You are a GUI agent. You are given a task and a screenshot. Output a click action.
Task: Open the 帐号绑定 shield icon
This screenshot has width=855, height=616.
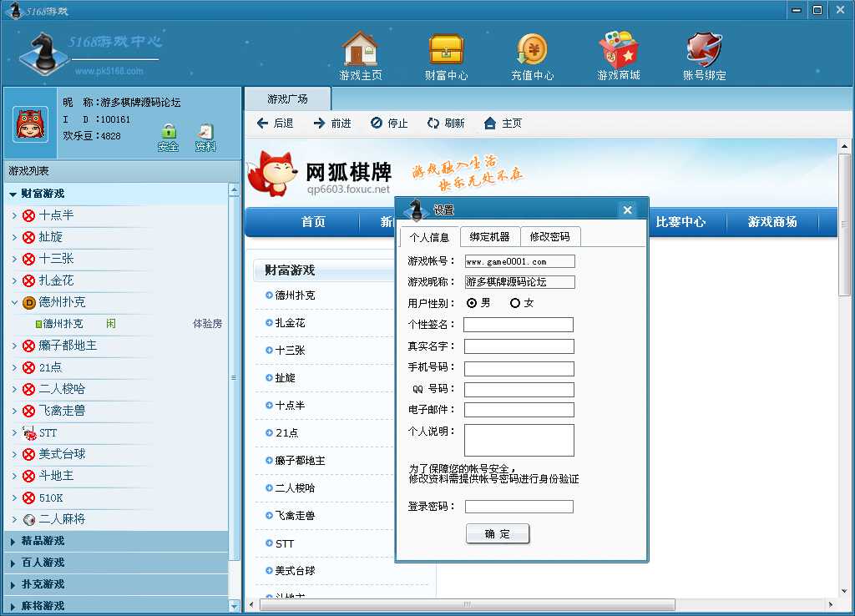(704, 48)
